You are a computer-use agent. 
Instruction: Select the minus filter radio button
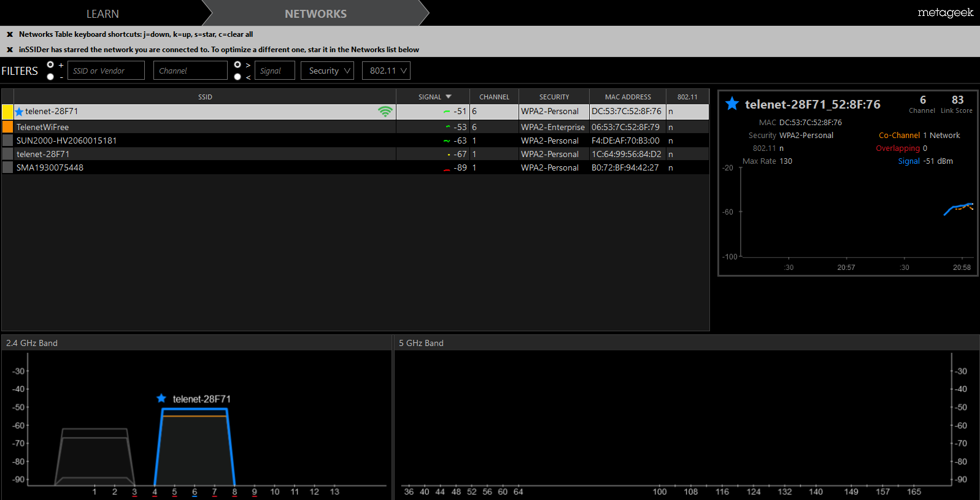50,77
